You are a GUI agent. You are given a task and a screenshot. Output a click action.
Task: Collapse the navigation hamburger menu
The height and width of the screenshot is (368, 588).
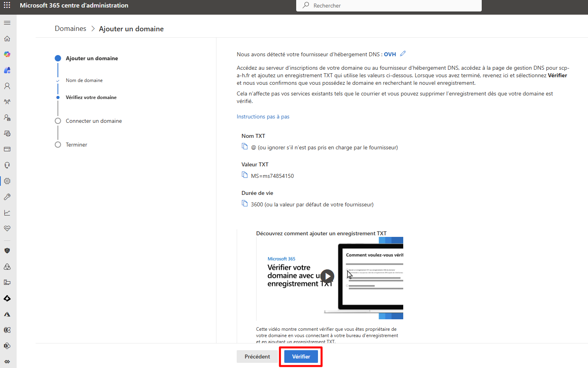coord(7,23)
